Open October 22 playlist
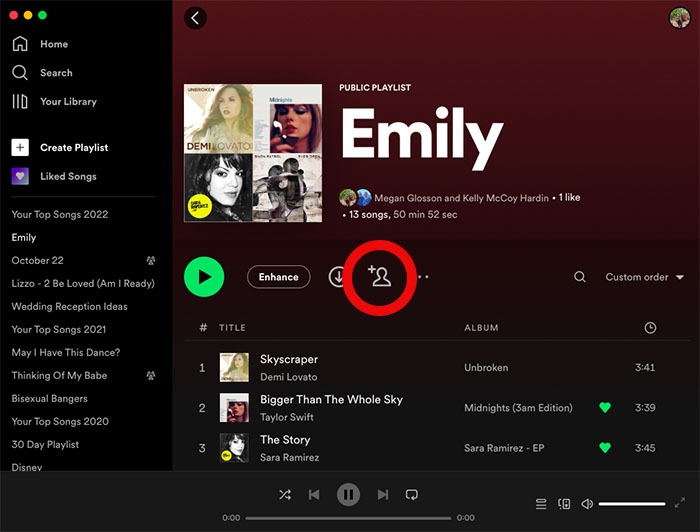This screenshot has width=700, height=532. click(38, 260)
